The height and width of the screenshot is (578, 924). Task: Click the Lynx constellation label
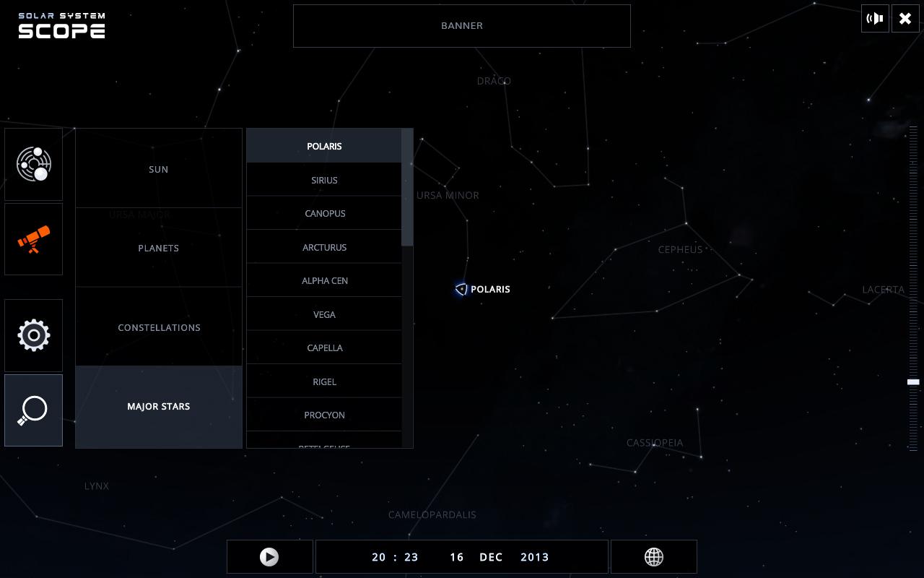[97, 486]
